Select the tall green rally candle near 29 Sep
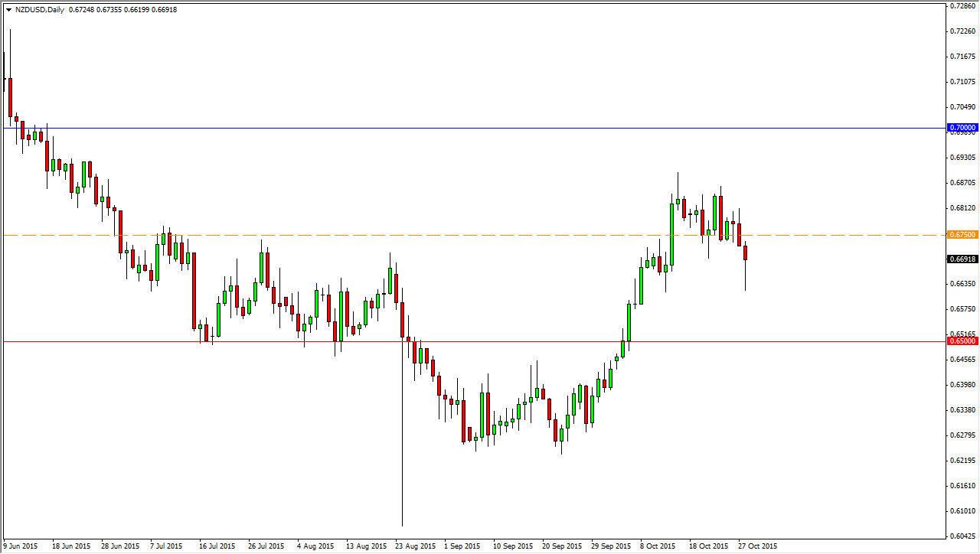This screenshot has height=554, width=980. coord(628,321)
